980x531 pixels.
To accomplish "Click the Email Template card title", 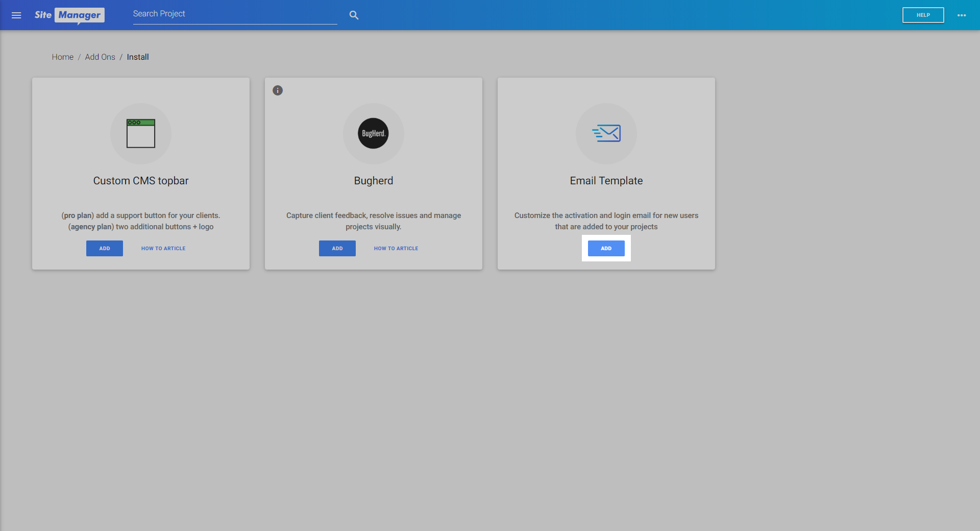I will 606,181.
